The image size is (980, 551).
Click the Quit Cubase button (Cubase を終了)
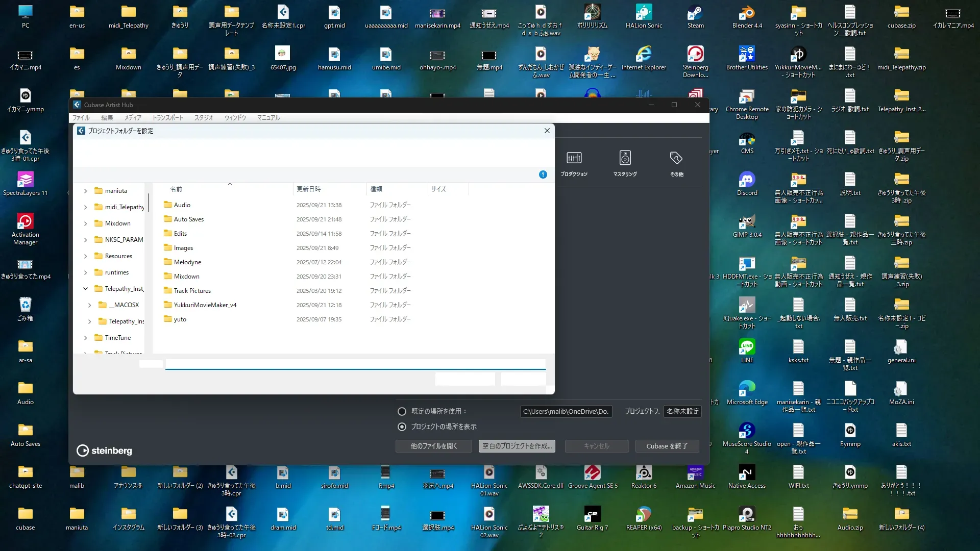[667, 446]
